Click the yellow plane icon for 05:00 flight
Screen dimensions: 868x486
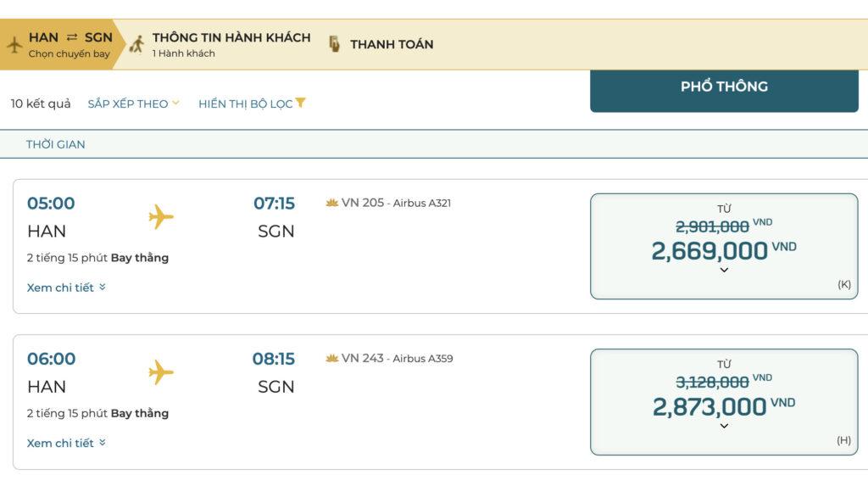161,216
